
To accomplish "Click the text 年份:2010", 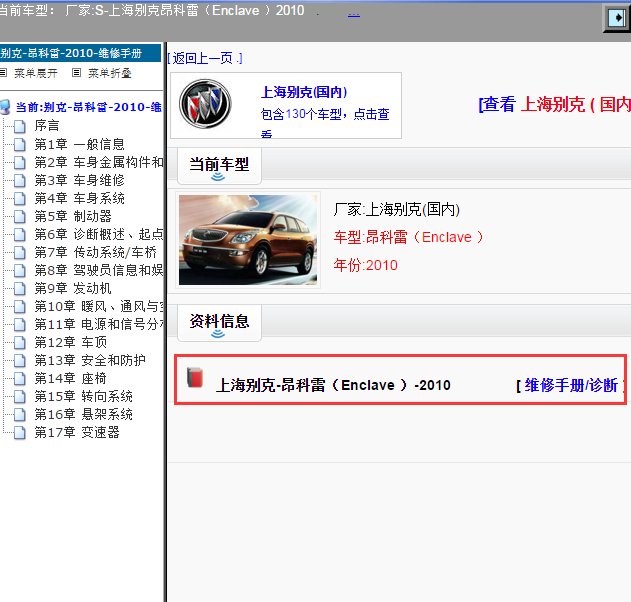I will pos(365,266).
